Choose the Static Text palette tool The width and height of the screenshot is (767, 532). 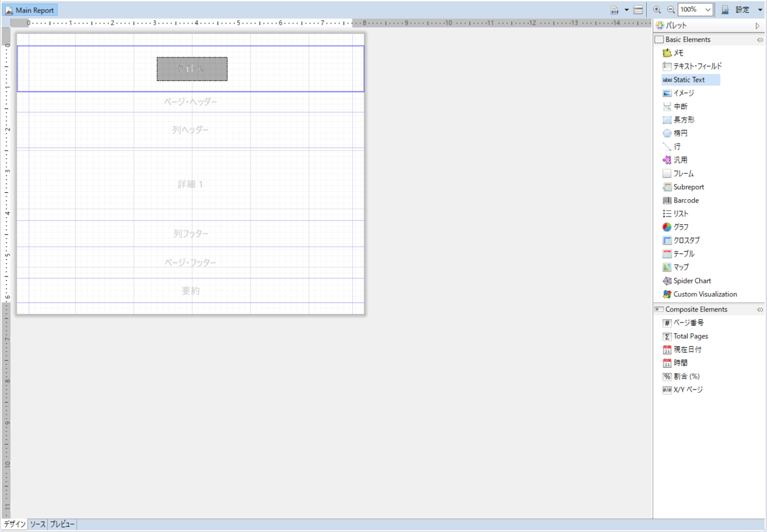point(690,80)
